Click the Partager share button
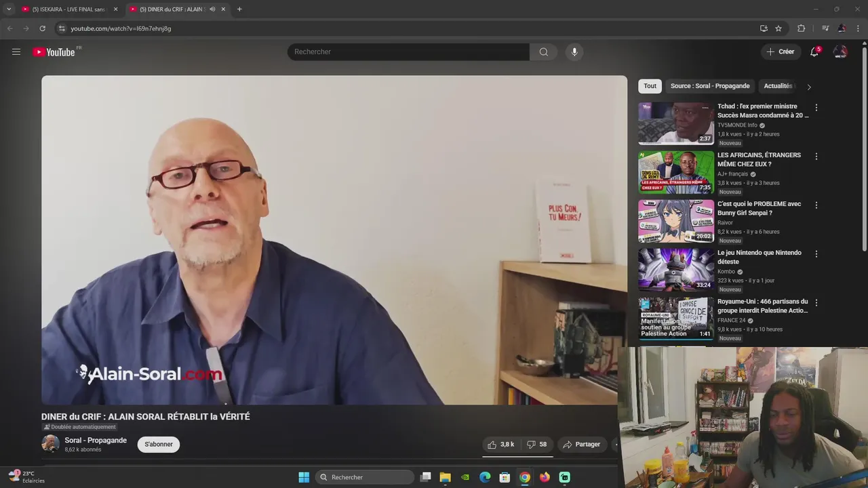The image size is (868, 488). (582, 445)
